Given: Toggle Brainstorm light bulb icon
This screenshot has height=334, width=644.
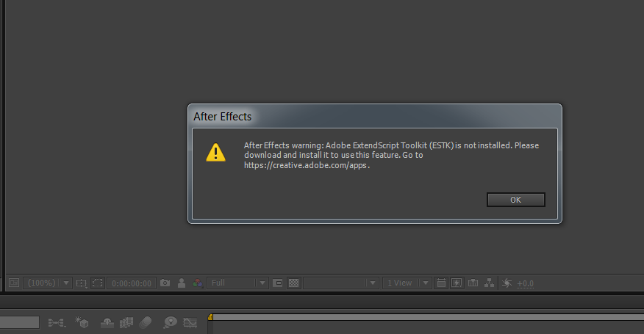Looking at the screenshot, I should pos(170,322).
